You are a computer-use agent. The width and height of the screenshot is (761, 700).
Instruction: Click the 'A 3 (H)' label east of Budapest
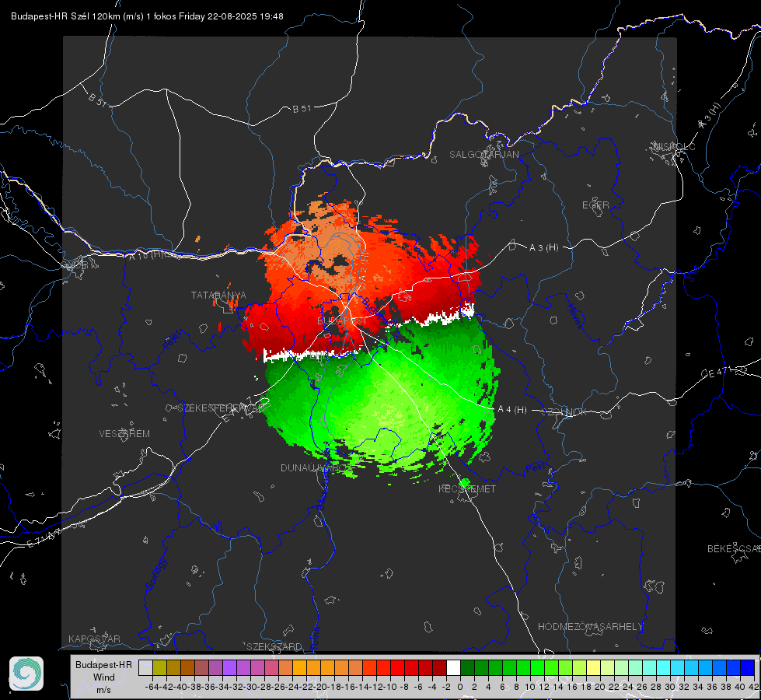pyautogui.click(x=544, y=248)
